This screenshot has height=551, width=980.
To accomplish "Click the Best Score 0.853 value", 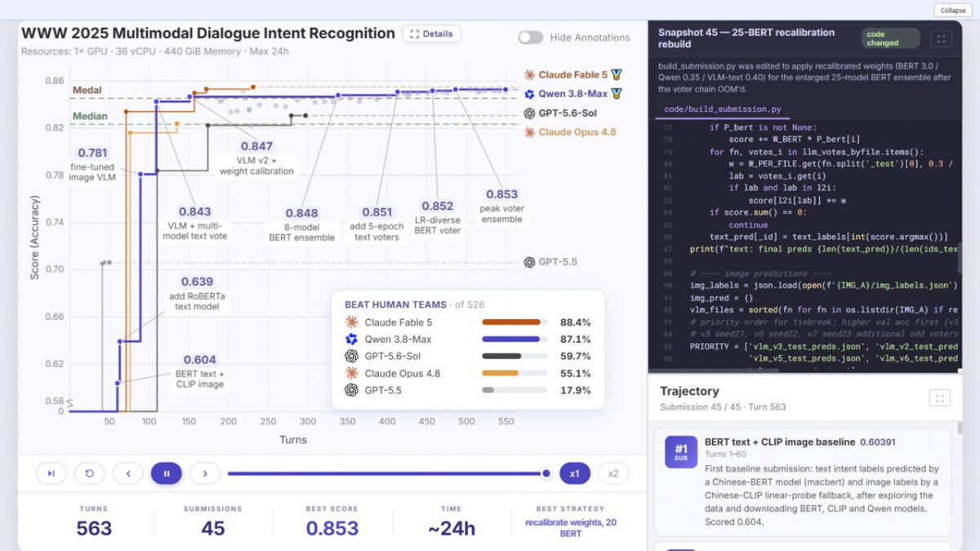I will pos(332,528).
